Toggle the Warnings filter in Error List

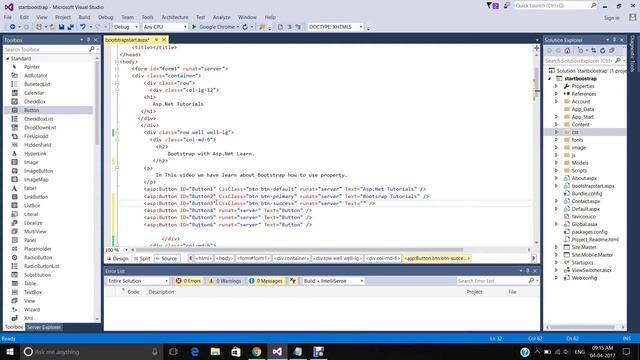coord(225,281)
